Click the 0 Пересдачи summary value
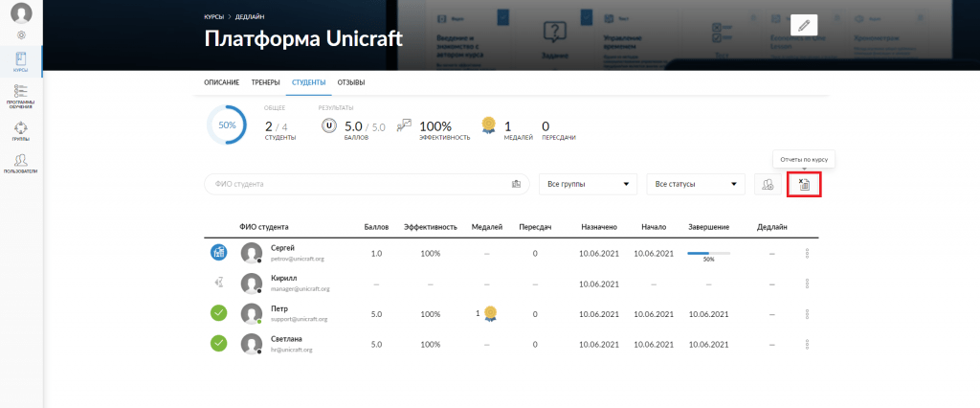Screen dimensions: 980x408 pyautogui.click(x=546, y=126)
